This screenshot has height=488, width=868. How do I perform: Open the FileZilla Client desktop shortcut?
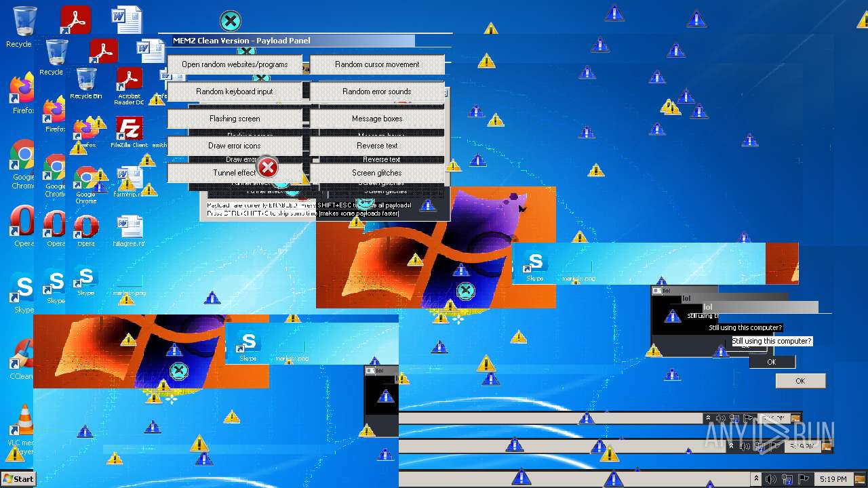point(129,132)
